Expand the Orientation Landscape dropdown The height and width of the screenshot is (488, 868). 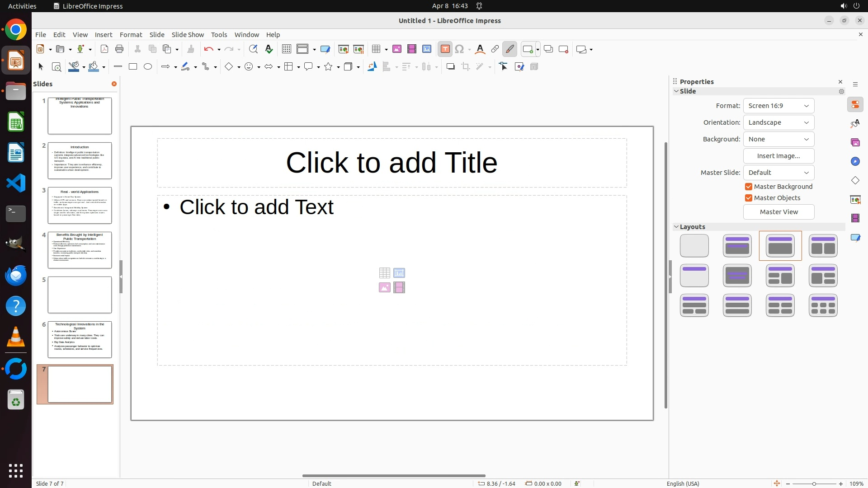[778, 122]
